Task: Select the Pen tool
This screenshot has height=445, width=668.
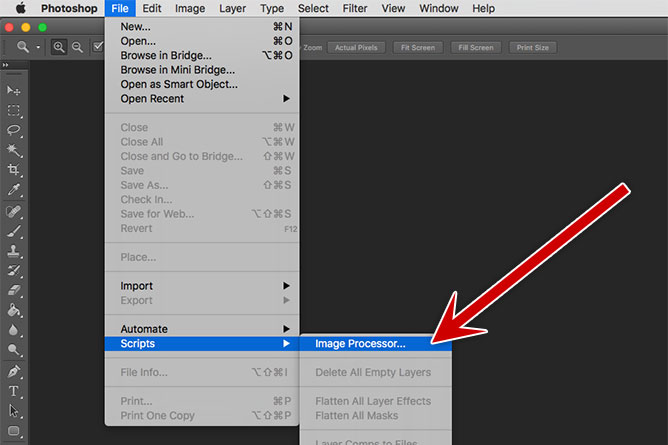Action: (14, 371)
